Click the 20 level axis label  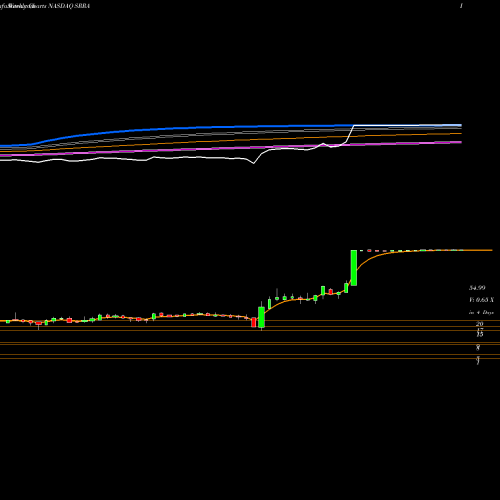(x=480, y=324)
